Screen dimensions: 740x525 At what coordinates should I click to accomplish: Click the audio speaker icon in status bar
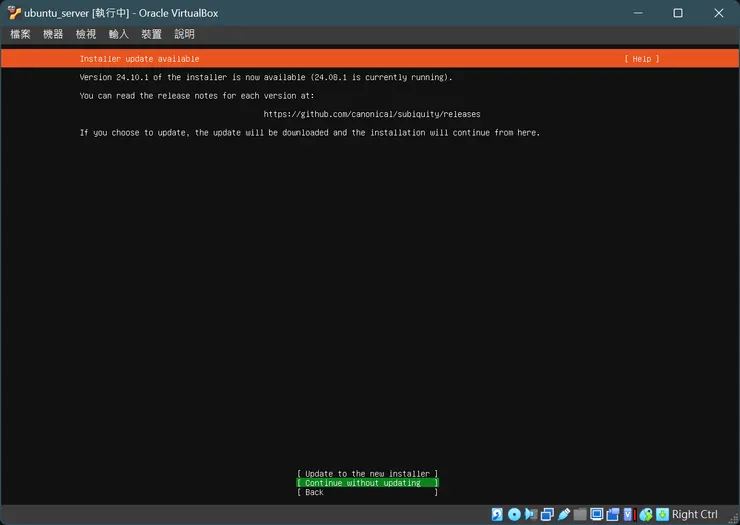[x=531, y=514]
